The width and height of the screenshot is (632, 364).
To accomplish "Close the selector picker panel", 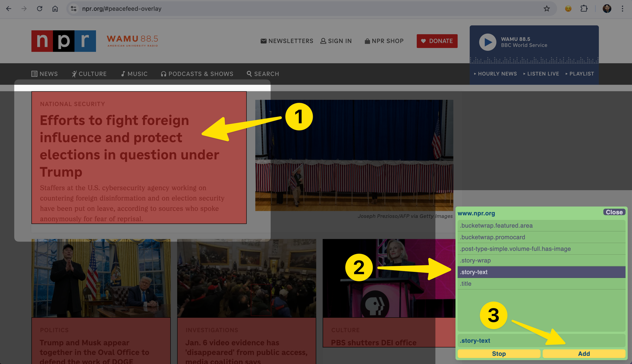I will tap(614, 212).
